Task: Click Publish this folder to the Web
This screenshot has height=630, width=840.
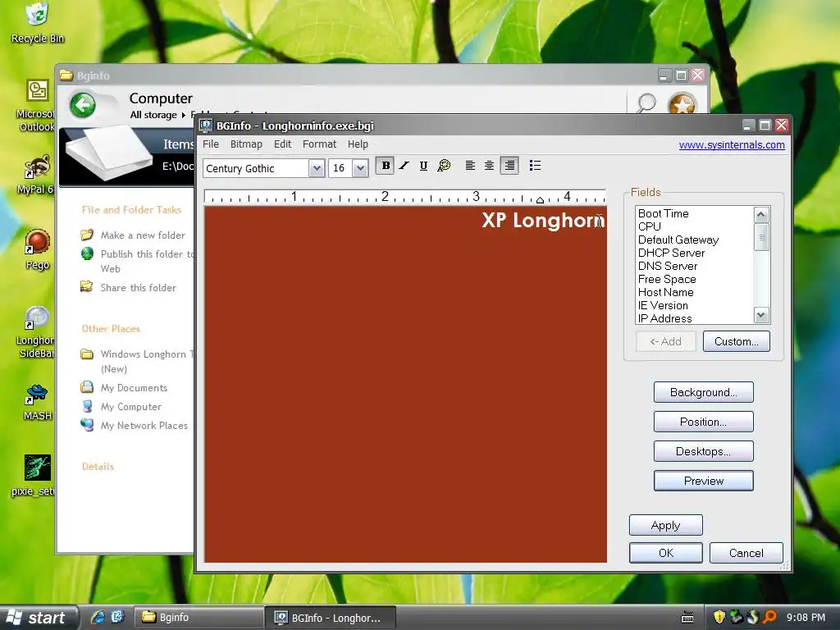Action: [148, 261]
